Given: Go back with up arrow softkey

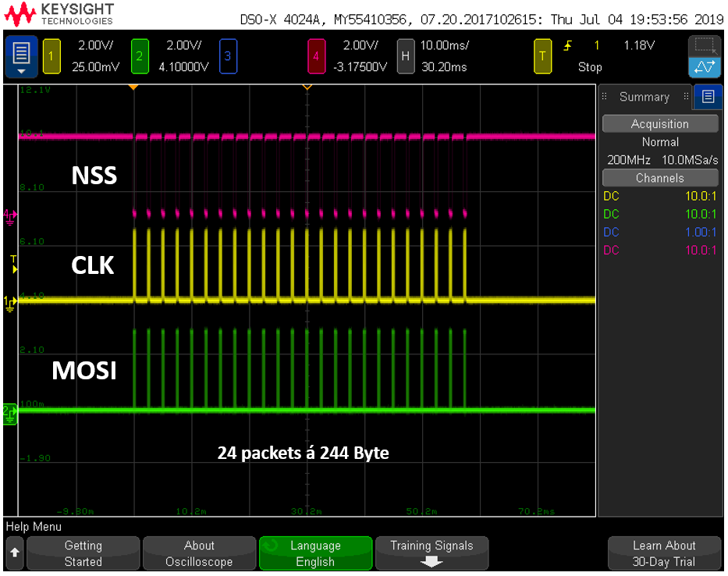Looking at the screenshot, I should (x=15, y=553).
